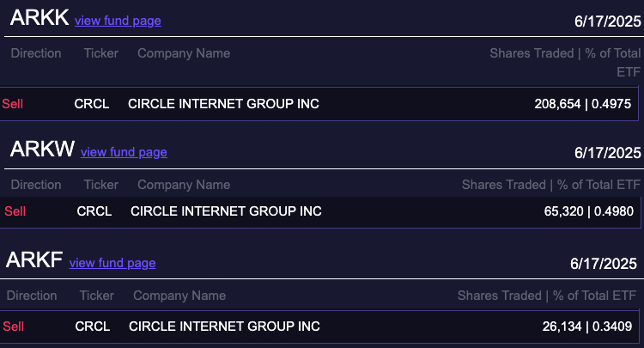Click the 208,654 | 0.4975 shares value
The height and width of the screenshot is (348, 644).
(583, 104)
